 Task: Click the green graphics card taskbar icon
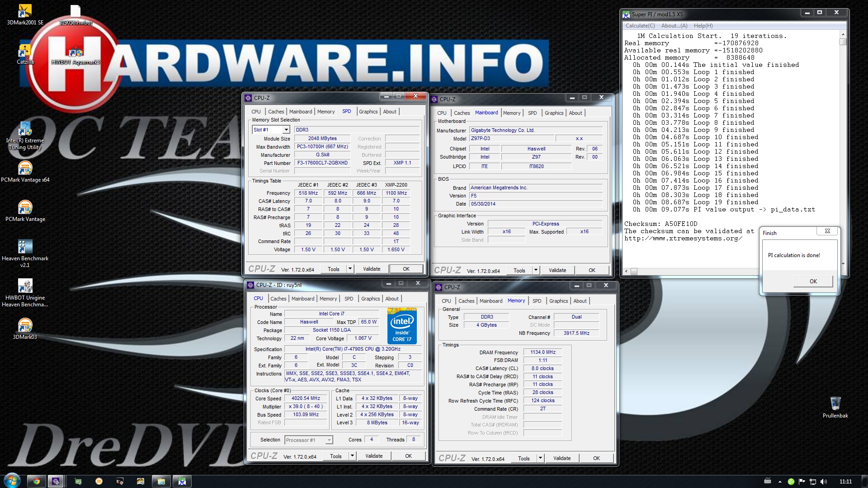pyautogui.click(x=78, y=481)
